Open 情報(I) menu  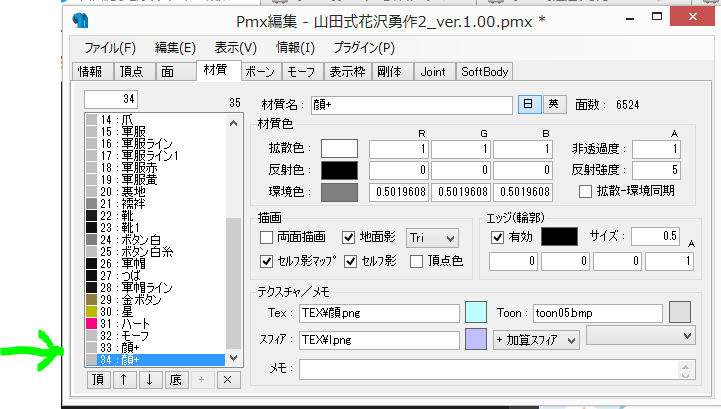click(x=295, y=48)
